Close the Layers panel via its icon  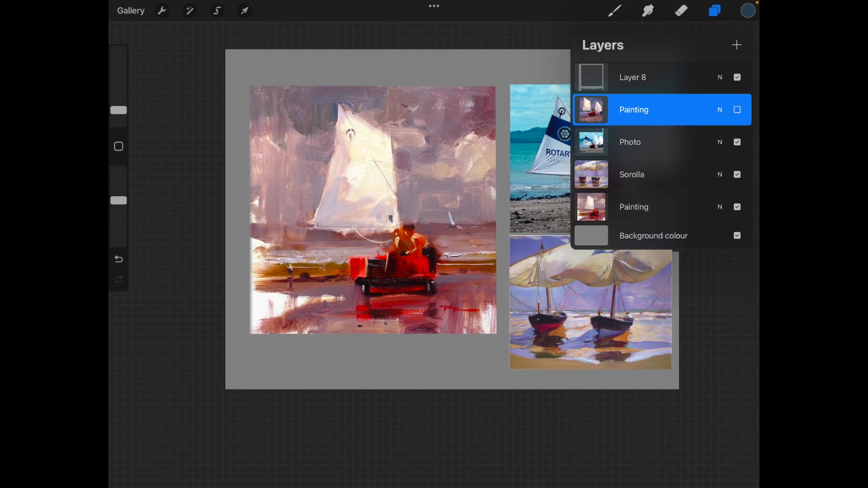[x=715, y=10]
